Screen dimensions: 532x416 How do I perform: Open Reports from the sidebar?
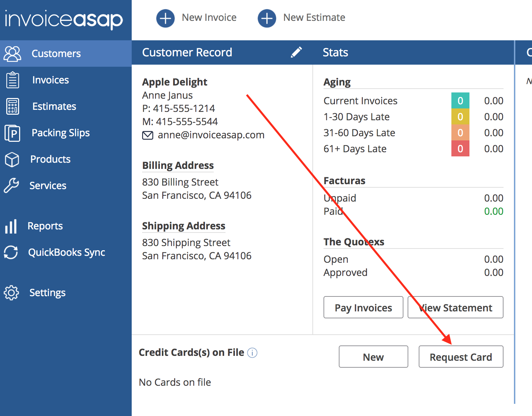point(45,226)
